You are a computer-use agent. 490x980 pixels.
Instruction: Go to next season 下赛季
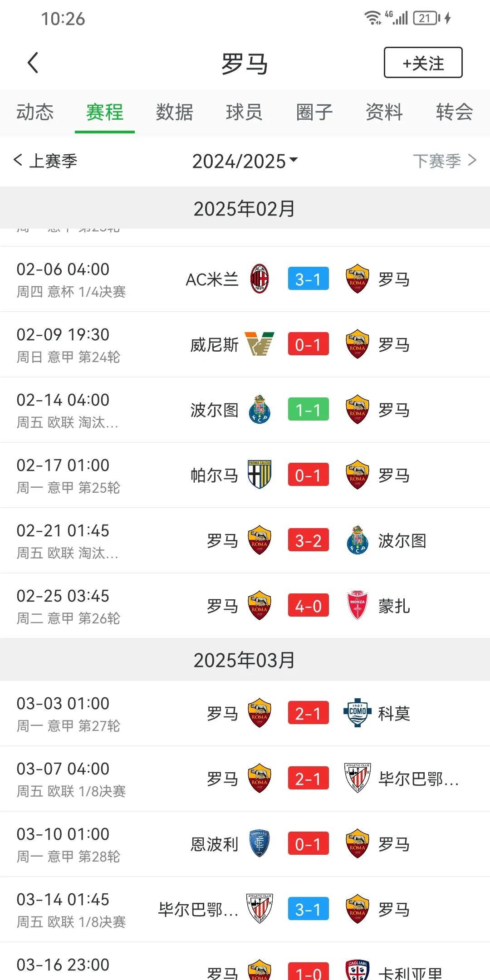pos(445,161)
